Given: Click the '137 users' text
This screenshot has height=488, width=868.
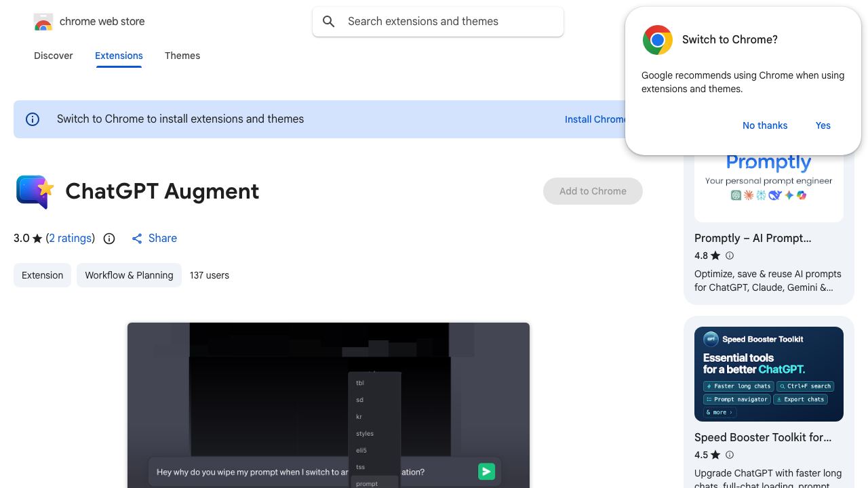Looking at the screenshot, I should tap(210, 275).
